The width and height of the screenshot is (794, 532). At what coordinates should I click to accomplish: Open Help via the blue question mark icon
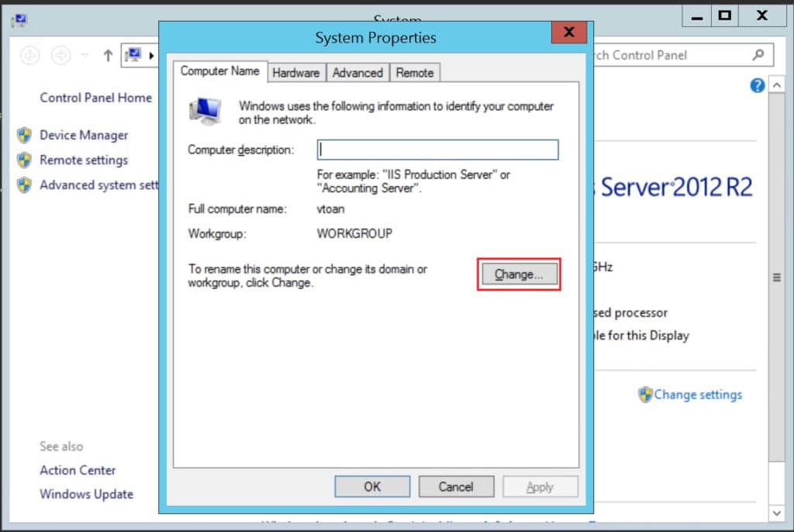click(757, 85)
